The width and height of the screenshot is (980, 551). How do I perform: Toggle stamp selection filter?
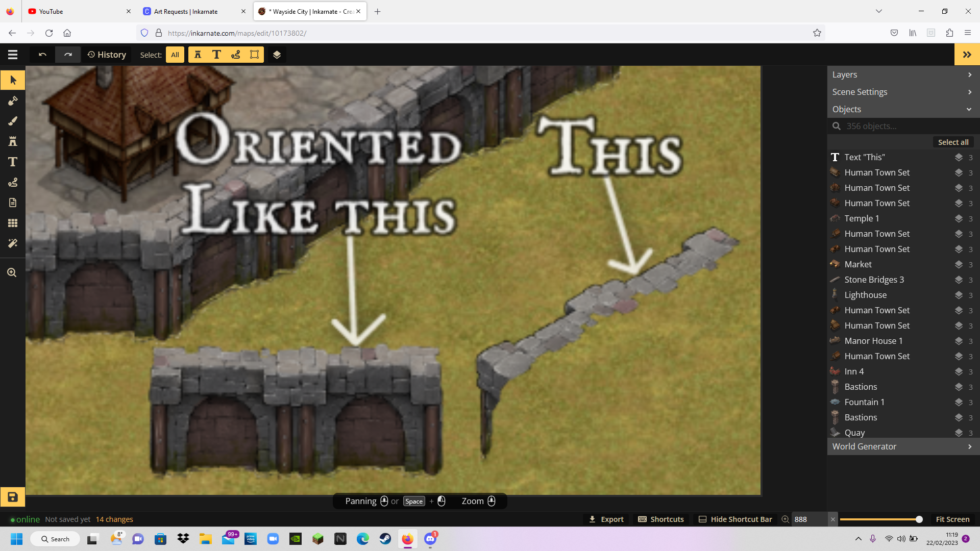tap(198, 55)
